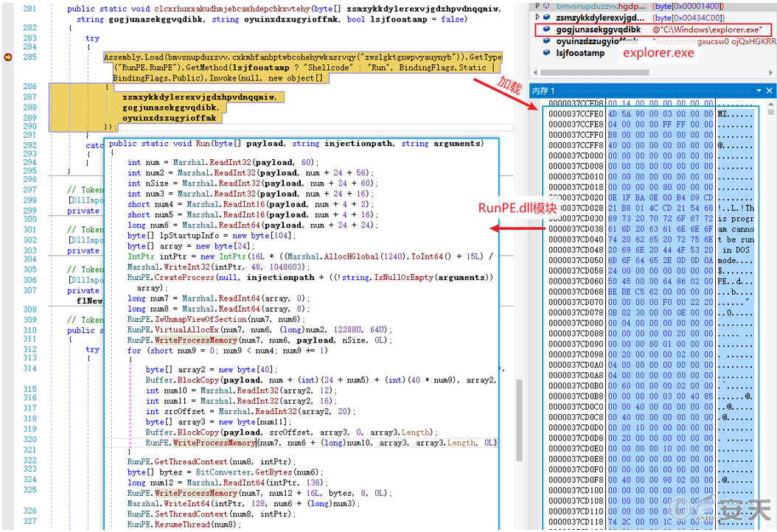Click the field icon beside bmvsnupduzzvv.hgdp...

click(546, 6)
